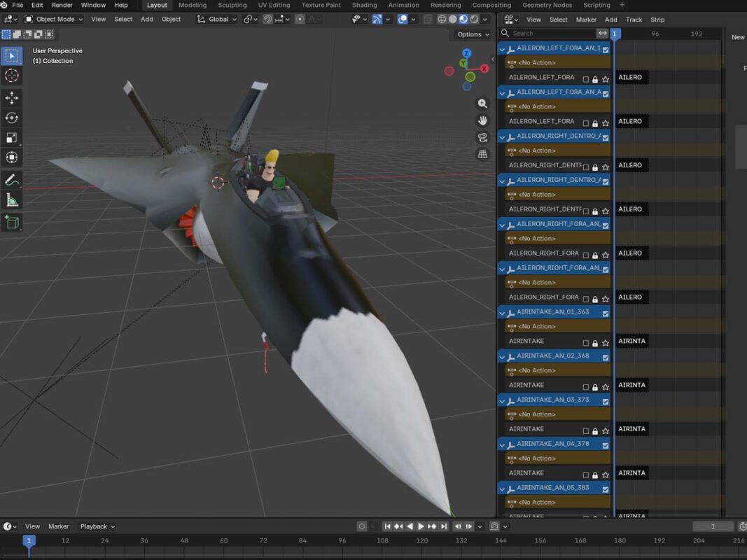Toggle checkbox for AIRINTAKE_AN_02_368

pos(606,357)
